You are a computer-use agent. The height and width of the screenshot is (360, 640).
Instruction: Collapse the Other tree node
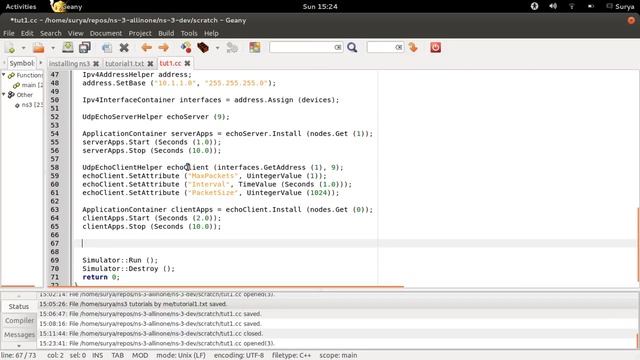pyautogui.click(x=4, y=94)
